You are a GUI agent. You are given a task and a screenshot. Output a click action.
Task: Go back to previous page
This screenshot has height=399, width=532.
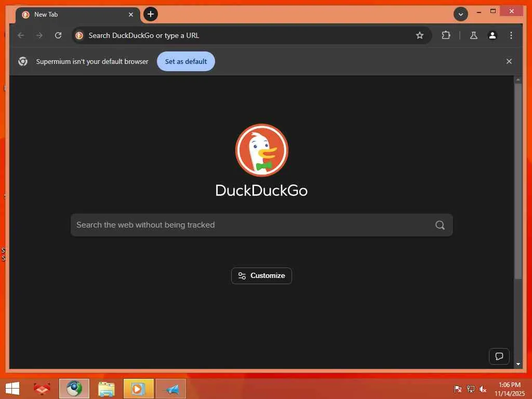21,35
